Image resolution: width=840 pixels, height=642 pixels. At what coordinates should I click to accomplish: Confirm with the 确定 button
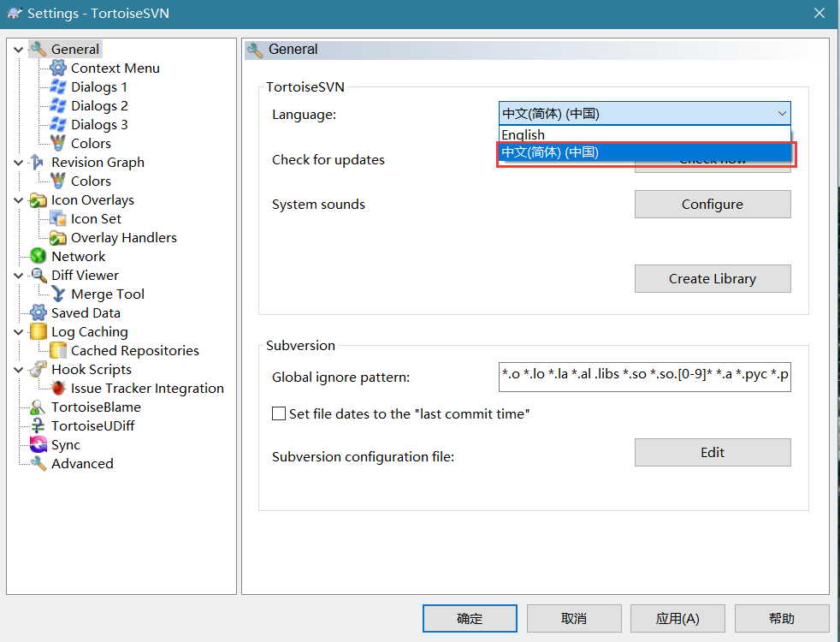pos(470,618)
